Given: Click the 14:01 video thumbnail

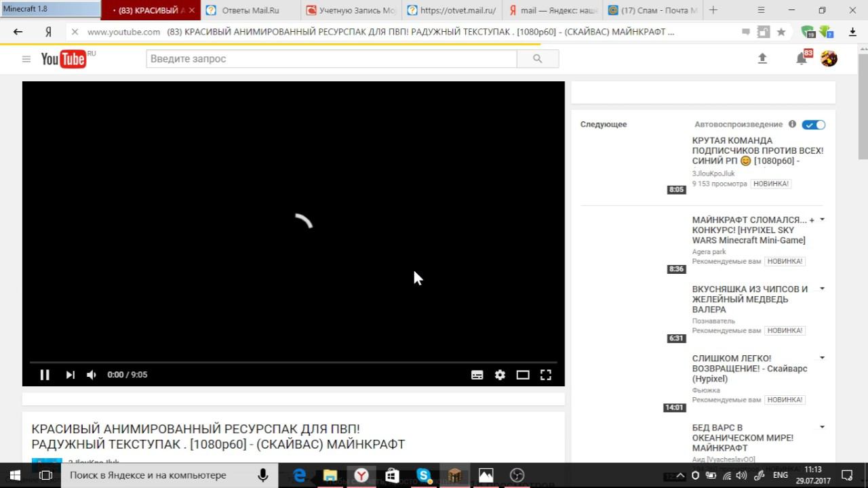Looking at the screenshot, I should click(x=633, y=383).
